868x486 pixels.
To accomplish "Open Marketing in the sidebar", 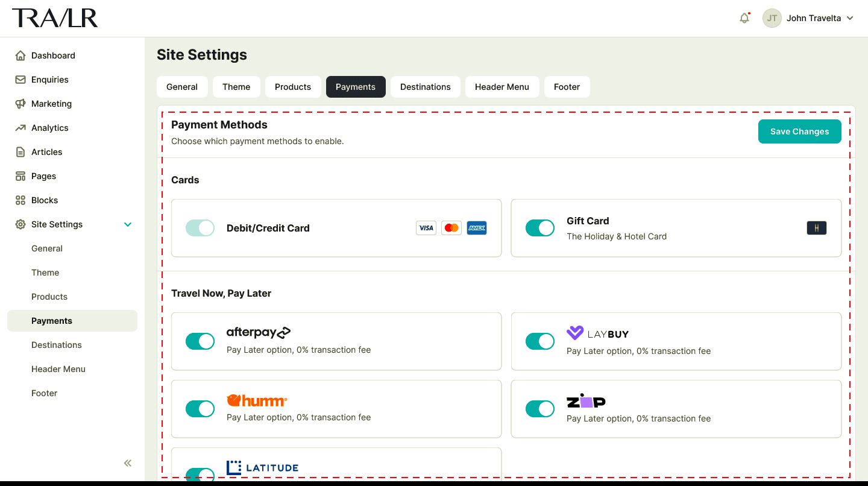I will point(72,104).
